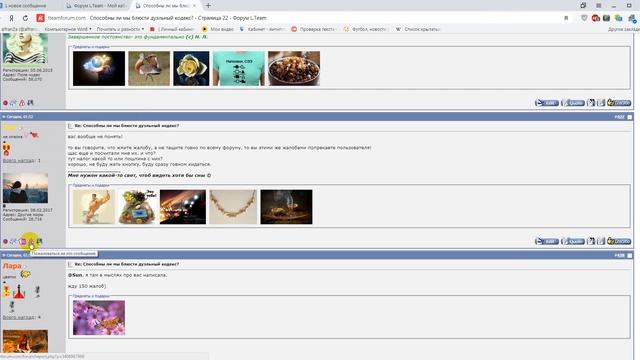Bookmark this page with the flag icon

(x=566, y=18)
